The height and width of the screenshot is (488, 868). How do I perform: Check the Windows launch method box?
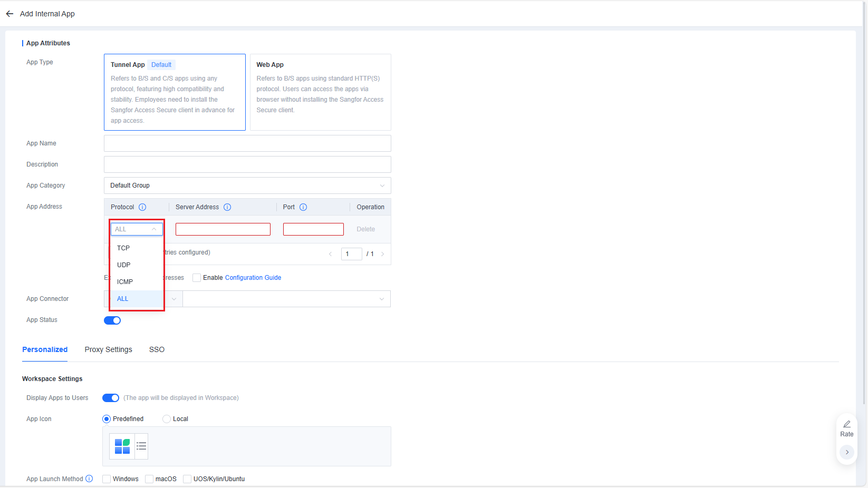click(107, 479)
